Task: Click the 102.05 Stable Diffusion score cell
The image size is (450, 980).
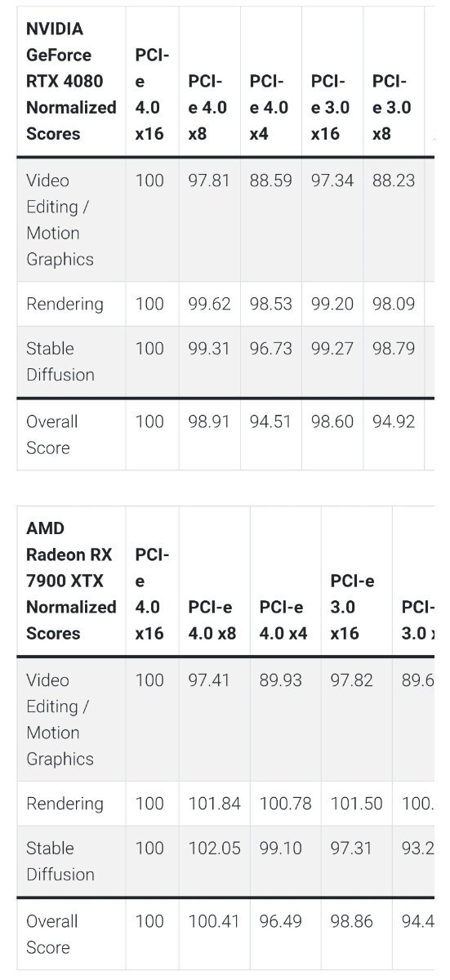Action: point(214,849)
